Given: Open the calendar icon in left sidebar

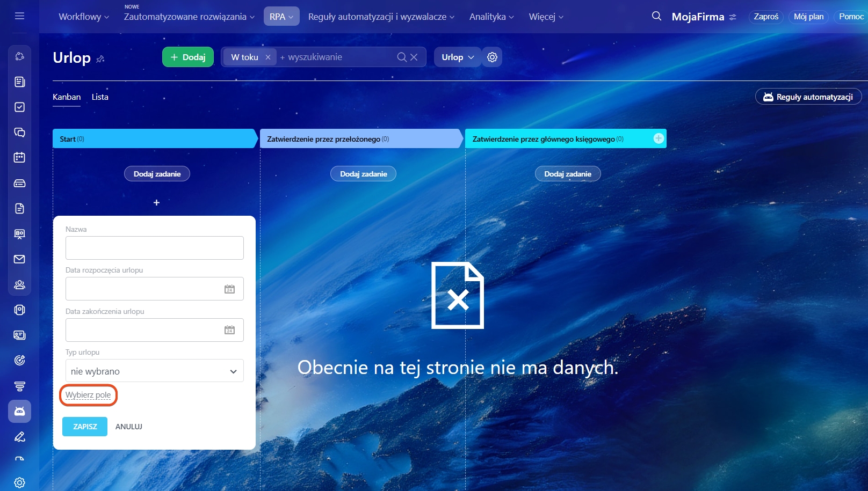Looking at the screenshot, I should (19, 158).
